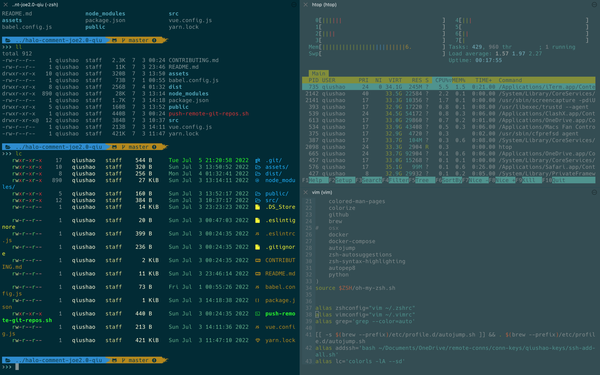Sort by the CPU% column header
600x375 pixels.
(x=443, y=80)
